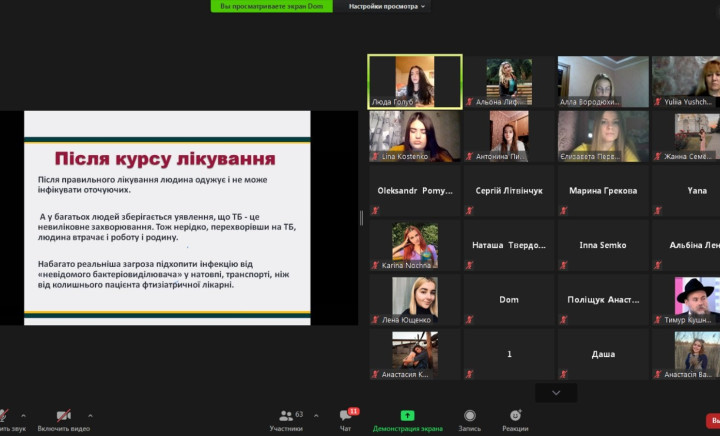Click muted mic icon on Сергій Літвінчук tile

(x=469, y=211)
